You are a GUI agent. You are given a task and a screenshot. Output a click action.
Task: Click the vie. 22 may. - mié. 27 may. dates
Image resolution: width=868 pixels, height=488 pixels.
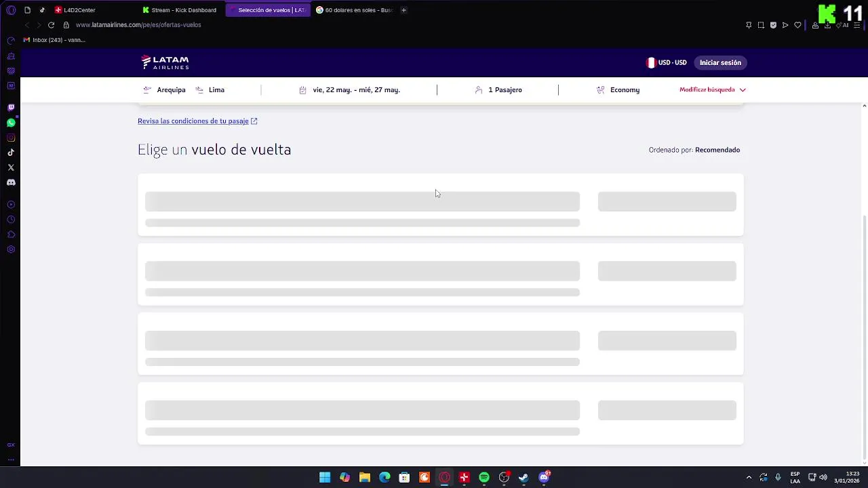[x=349, y=89]
